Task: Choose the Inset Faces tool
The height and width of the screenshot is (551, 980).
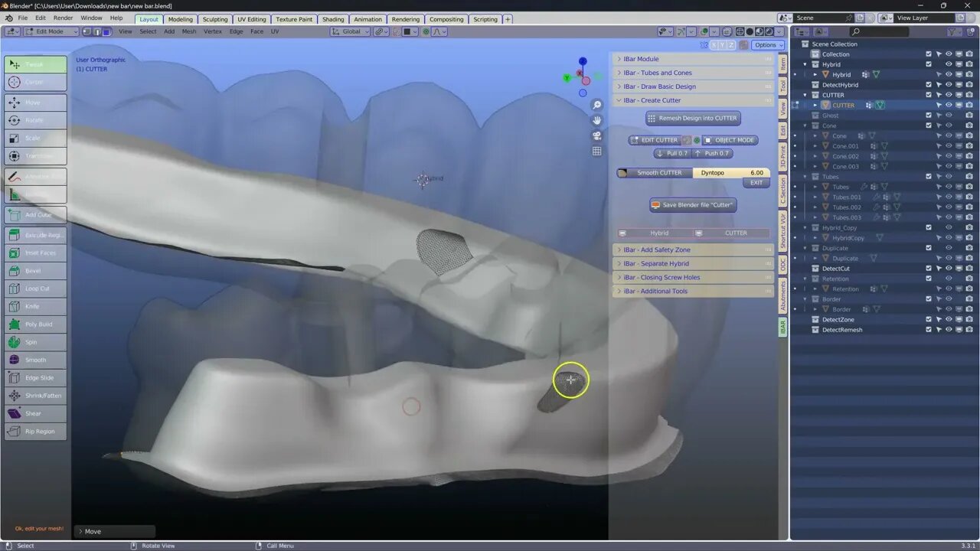Action: pos(35,253)
